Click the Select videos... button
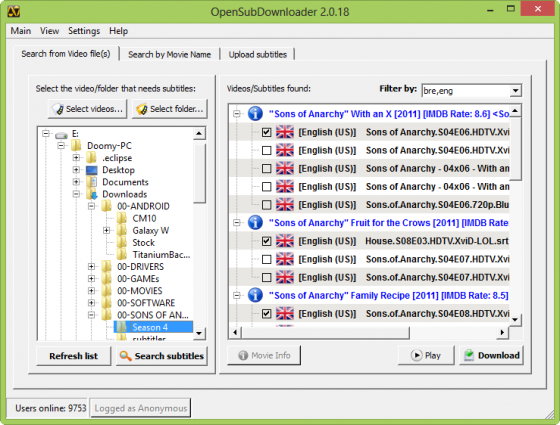560x425 pixels. click(87, 109)
